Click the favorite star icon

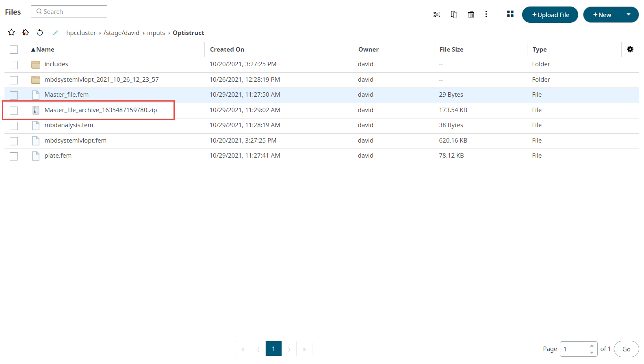(x=11, y=32)
